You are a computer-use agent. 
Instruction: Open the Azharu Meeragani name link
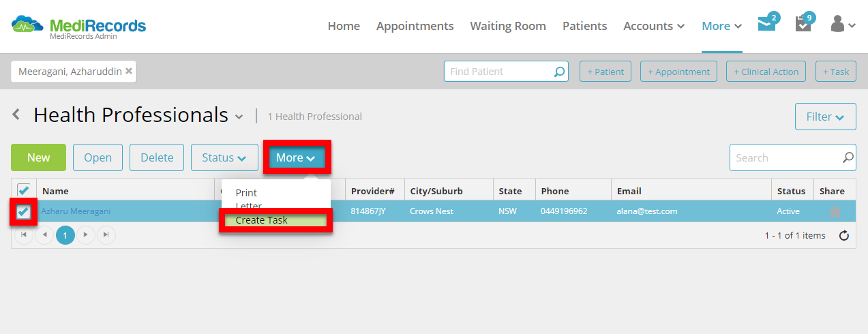point(76,211)
